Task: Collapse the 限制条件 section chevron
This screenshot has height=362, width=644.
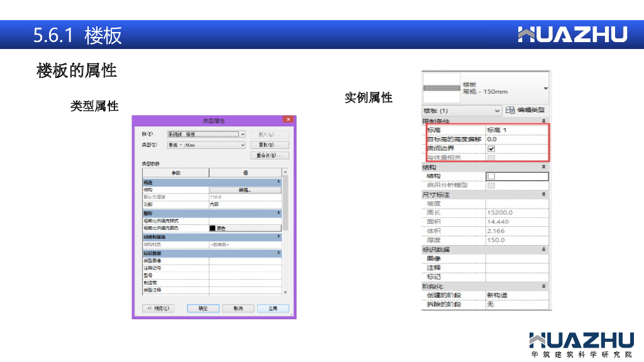Action: tap(543, 121)
